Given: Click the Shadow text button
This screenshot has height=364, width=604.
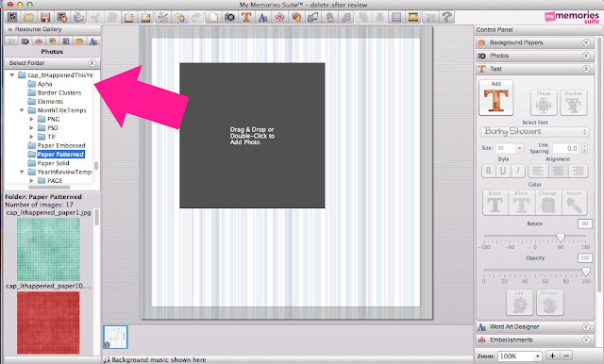Looking at the screenshot, I should tap(574, 103).
